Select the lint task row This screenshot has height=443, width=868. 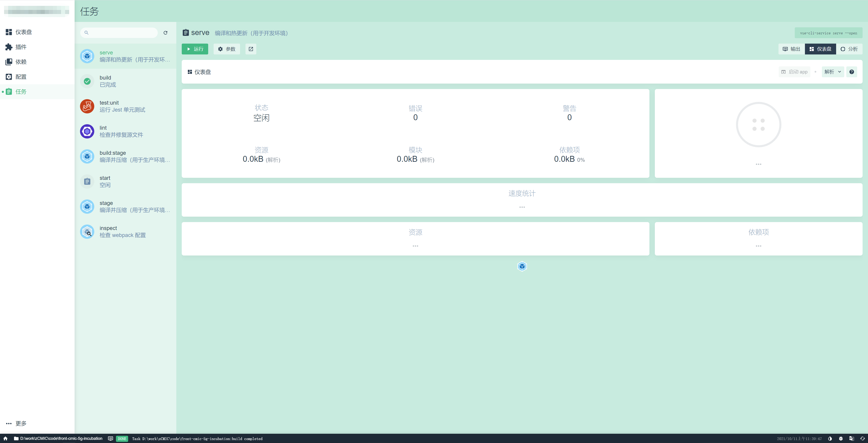pos(125,131)
